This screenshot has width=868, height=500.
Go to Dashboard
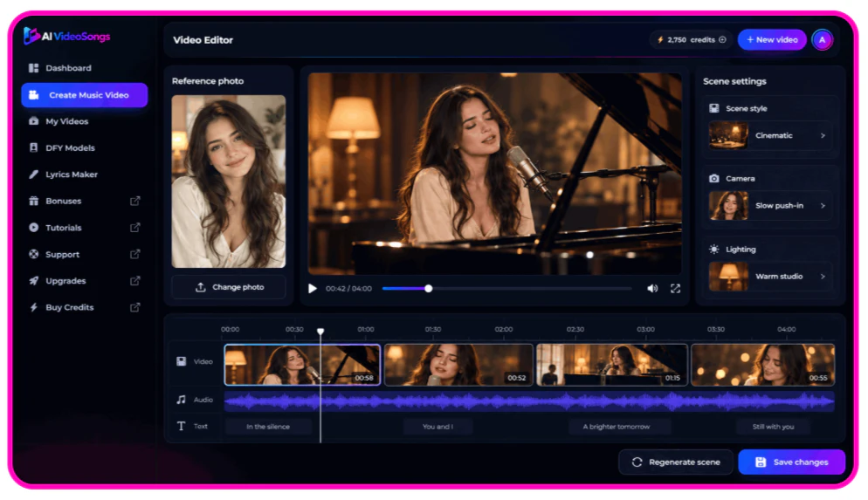[84, 68]
